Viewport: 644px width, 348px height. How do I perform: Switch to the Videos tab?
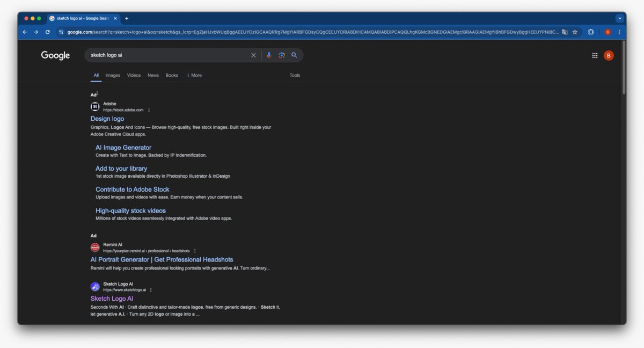(x=134, y=75)
